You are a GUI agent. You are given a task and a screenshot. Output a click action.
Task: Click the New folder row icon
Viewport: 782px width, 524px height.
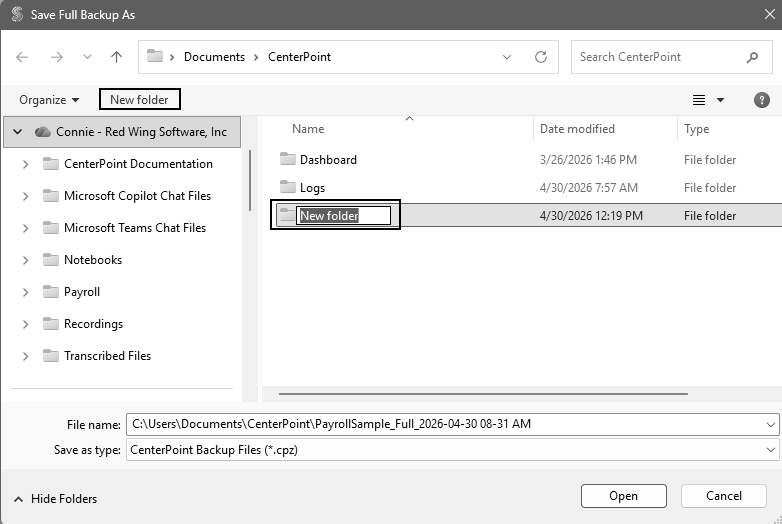click(287, 215)
